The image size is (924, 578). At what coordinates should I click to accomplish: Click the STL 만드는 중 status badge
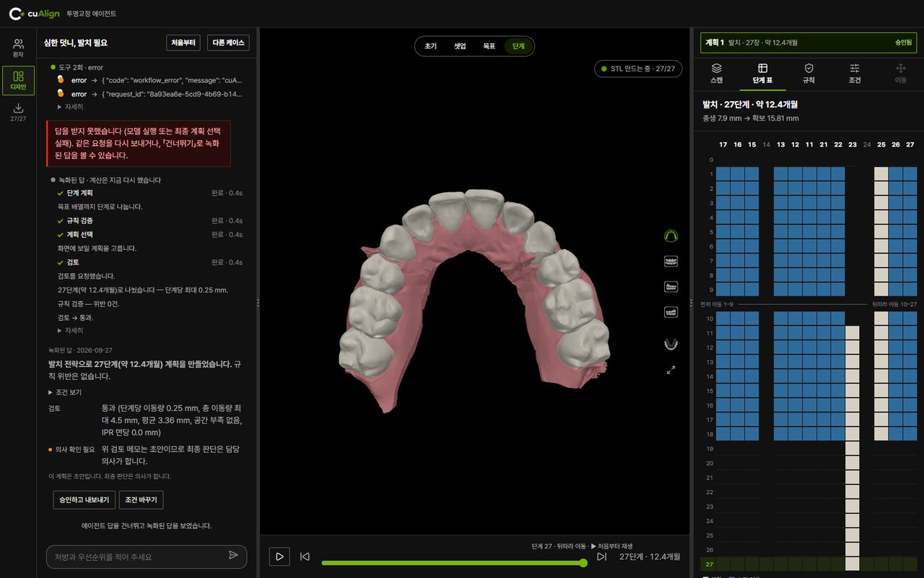638,69
